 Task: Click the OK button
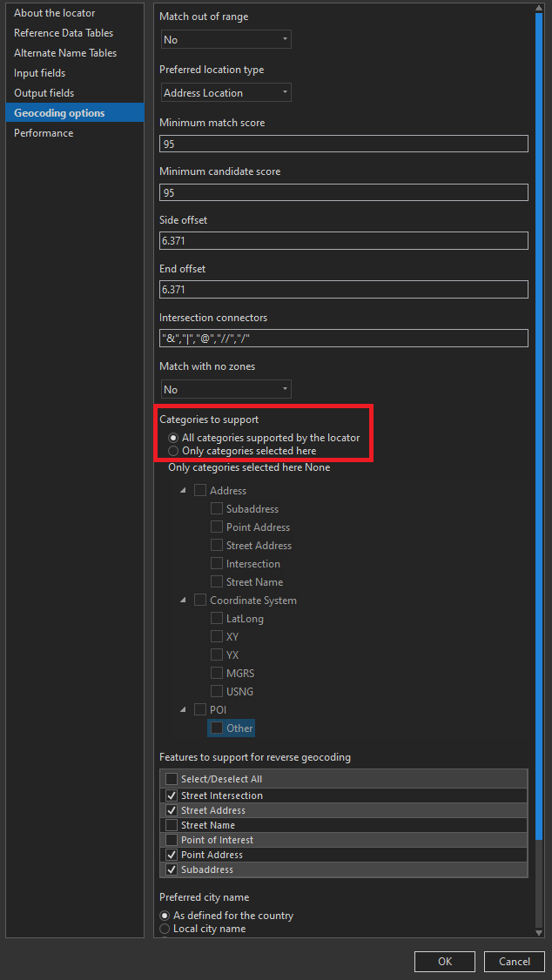point(445,962)
